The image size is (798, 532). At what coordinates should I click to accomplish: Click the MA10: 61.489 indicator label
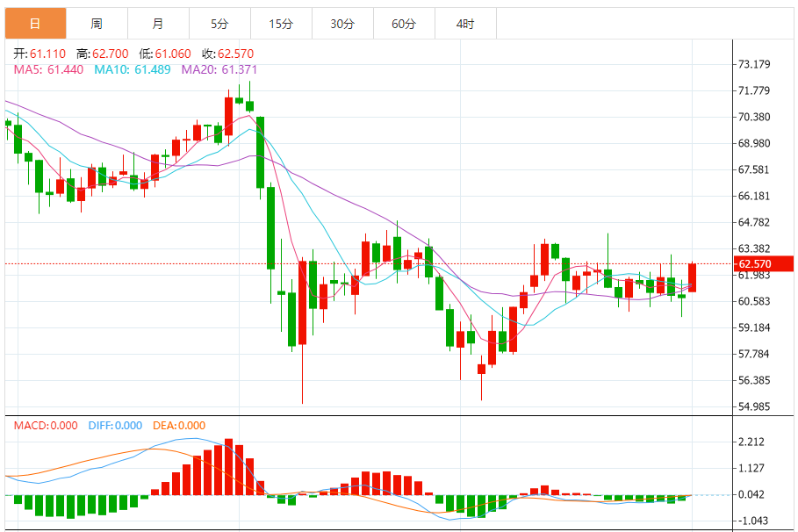tap(133, 69)
